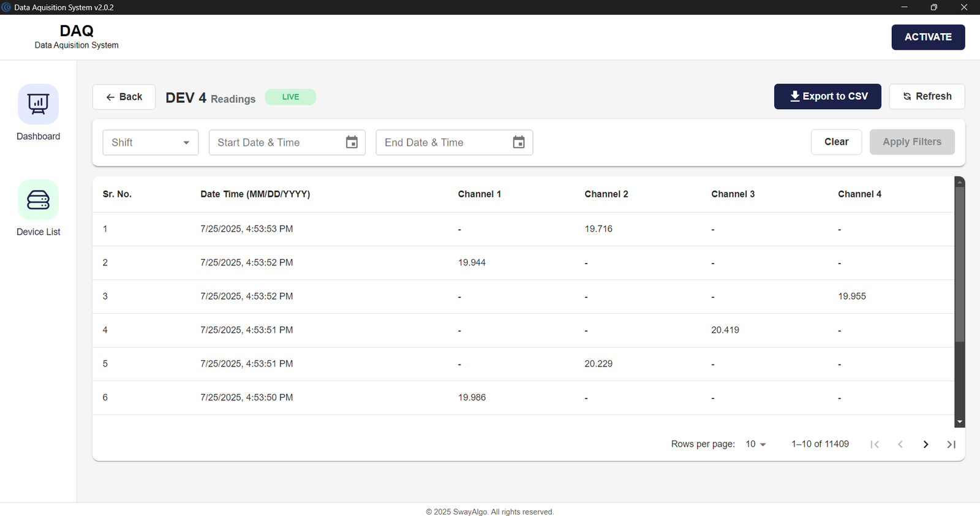Expand the Shift dropdown
The height and width of the screenshot is (516, 980).
click(151, 142)
